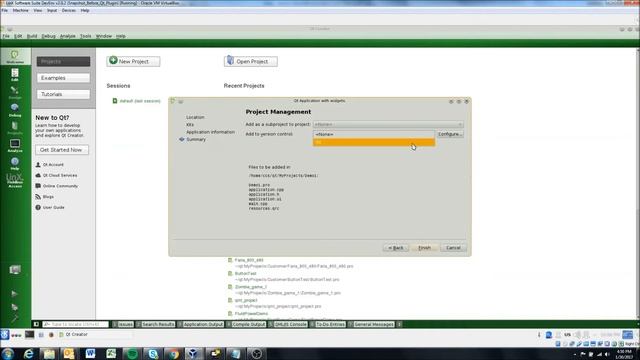Open Design mode in left sidebar
This screenshot has height=360, width=640.
pyautogui.click(x=15, y=93)
